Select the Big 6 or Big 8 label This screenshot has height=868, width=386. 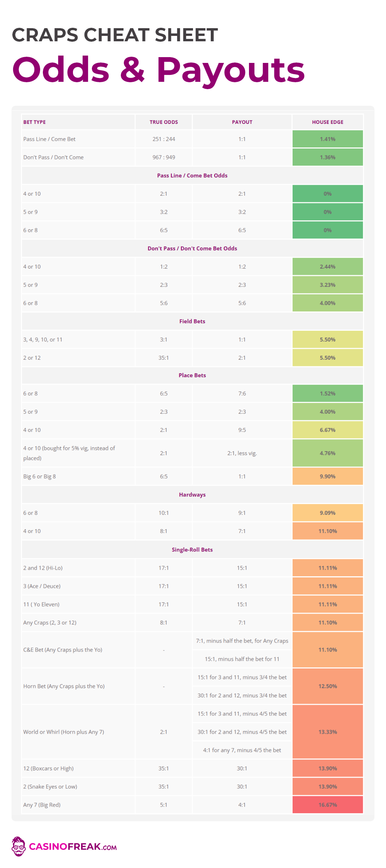[39, 476]
